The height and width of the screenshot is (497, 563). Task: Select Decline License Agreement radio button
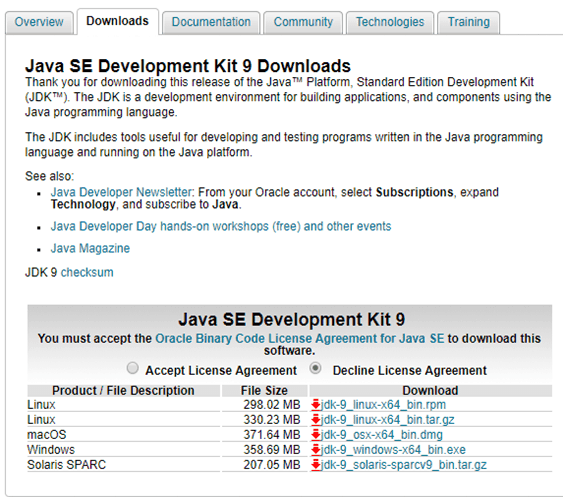[x=316, y=368]
